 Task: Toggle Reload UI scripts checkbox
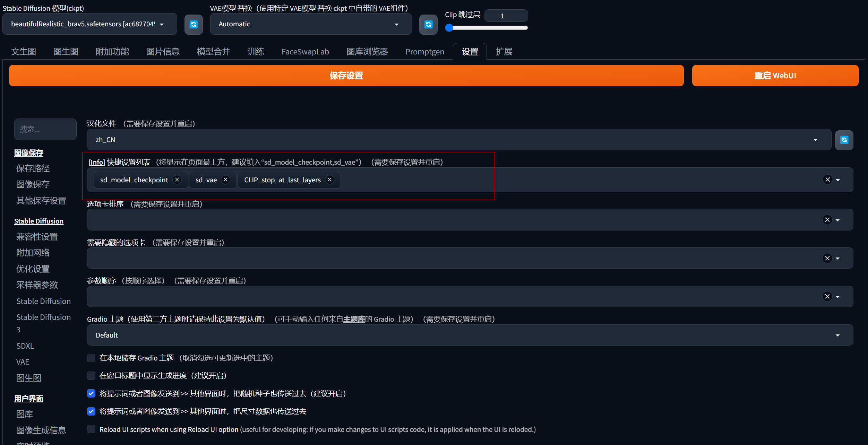click(x=91, y=429)
